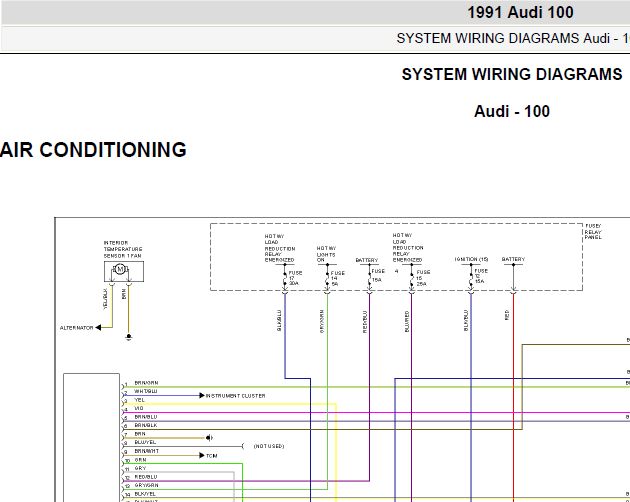This screenshot has height=502, width=630.
Task: Click the "FUSE 14 5A" label
Action: (x=337, y=278)
